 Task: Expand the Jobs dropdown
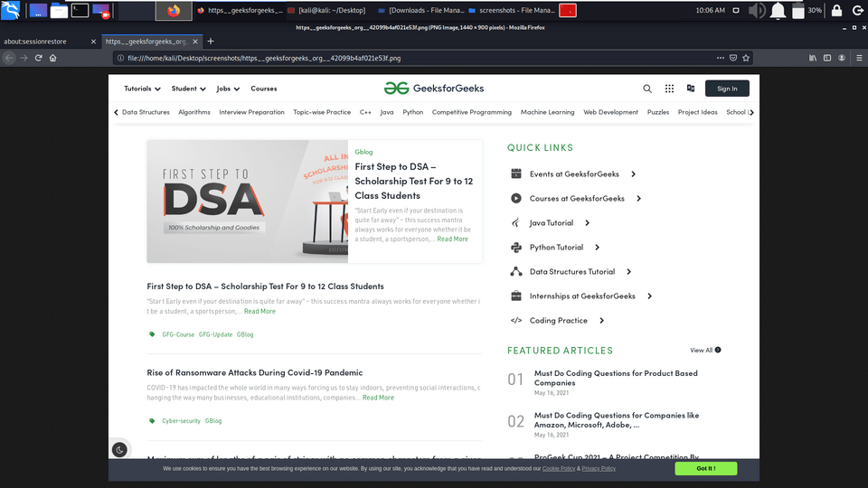coord(228,89)
